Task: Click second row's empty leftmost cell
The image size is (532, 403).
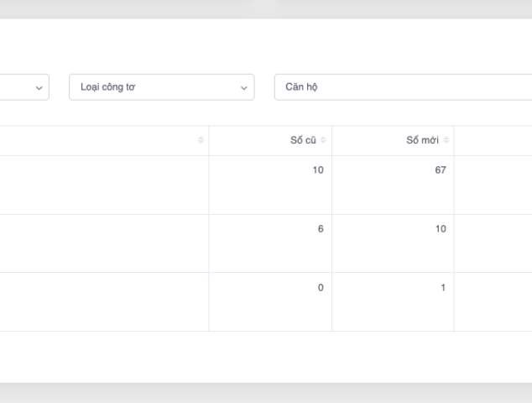Action: (x=101, y=243)
